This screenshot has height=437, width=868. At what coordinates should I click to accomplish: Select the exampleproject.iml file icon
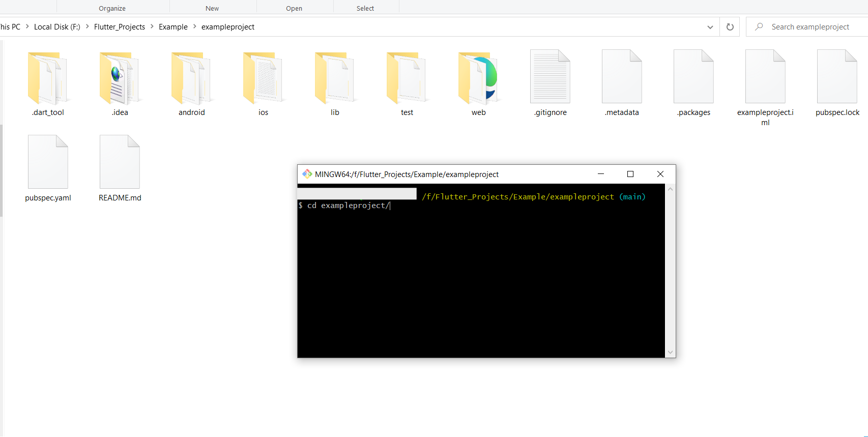(765, 76)
